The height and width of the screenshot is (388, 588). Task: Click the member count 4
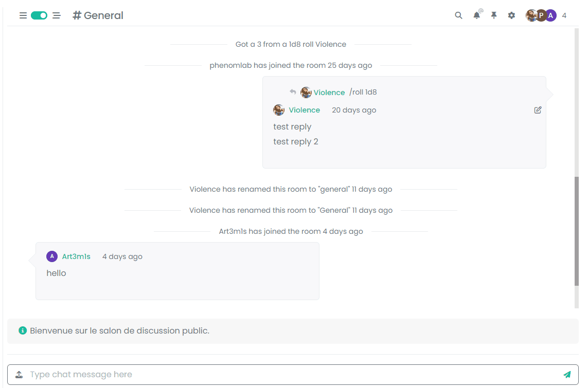[x=564, y=15]
